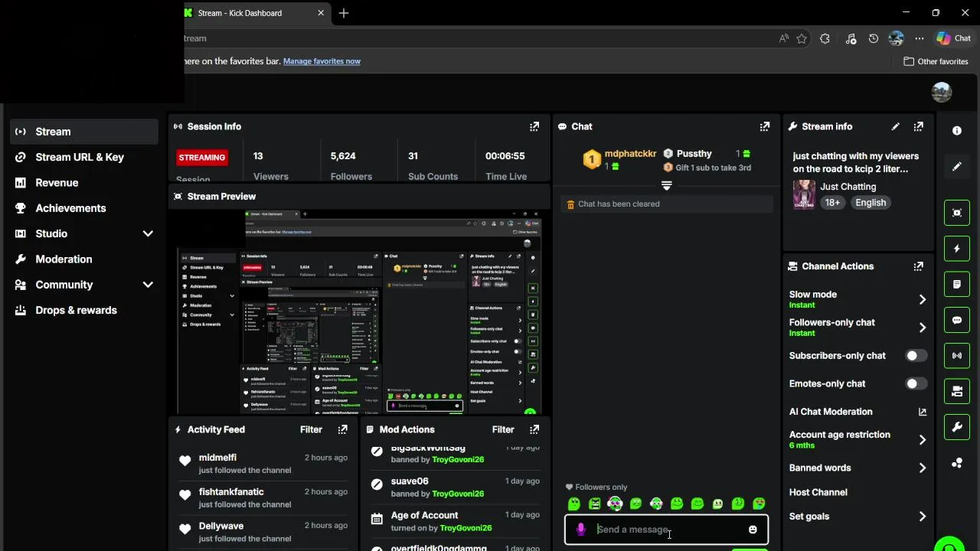Pop out the Channel Actions panel
This screenshot has height=551, width=980.
[x=918, y=266]
